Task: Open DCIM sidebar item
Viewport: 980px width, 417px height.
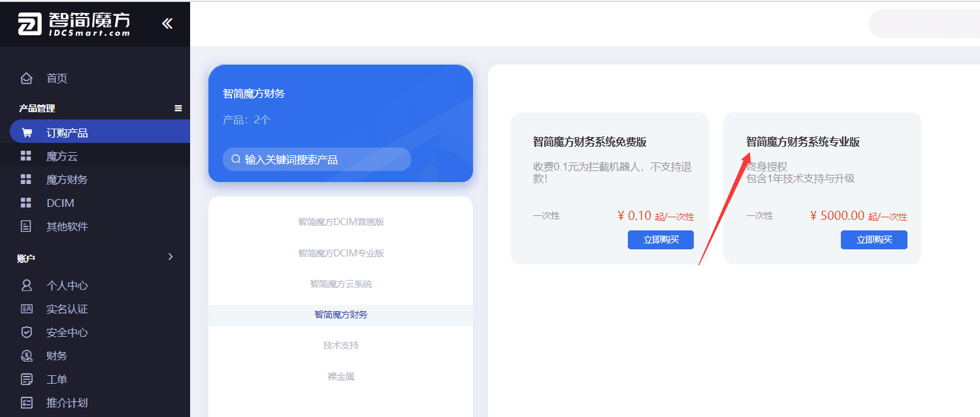Action: (60, 203)
